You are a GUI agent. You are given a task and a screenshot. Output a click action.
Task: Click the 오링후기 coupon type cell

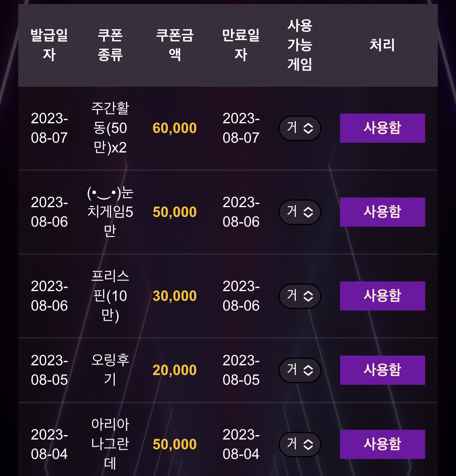[x=110, y=370]
